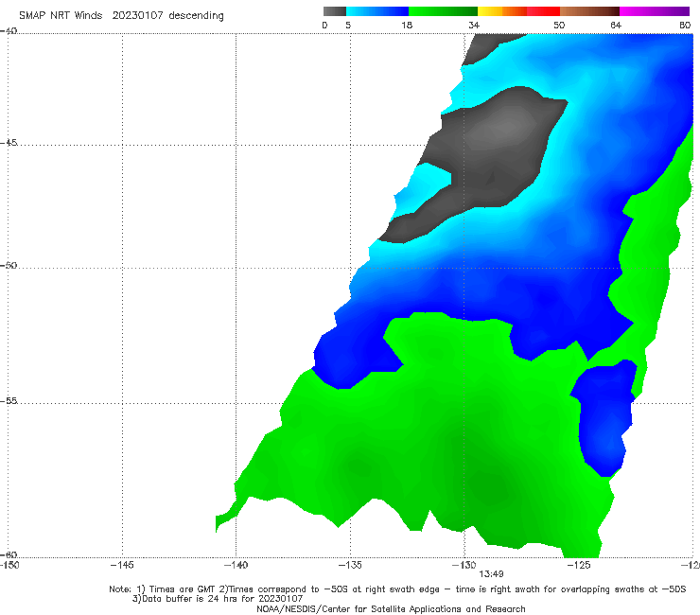Click the NOAA/NESDIS credit line

click(x=391, y=608)
